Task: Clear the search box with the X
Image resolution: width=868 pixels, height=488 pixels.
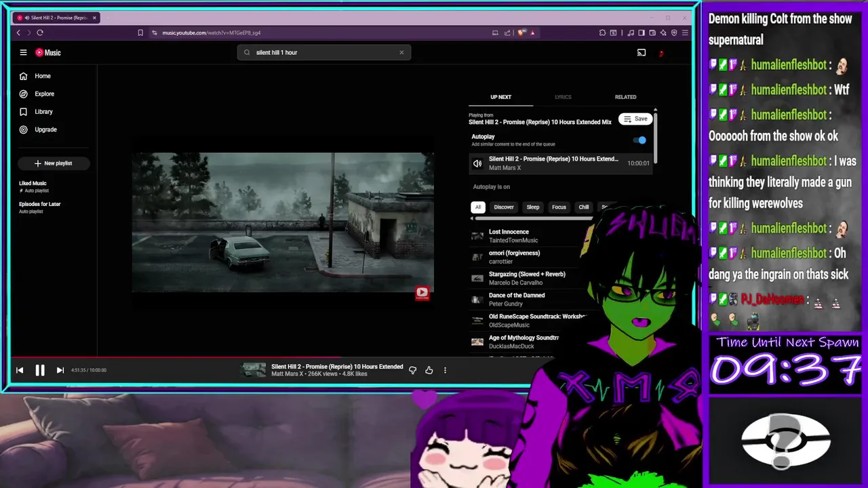Action: point(401,52)
